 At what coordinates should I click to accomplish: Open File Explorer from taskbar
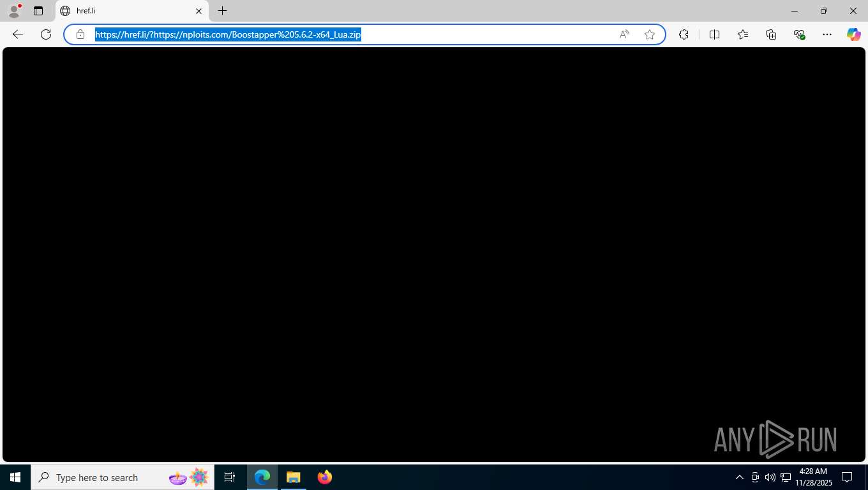tap(294, 477)
